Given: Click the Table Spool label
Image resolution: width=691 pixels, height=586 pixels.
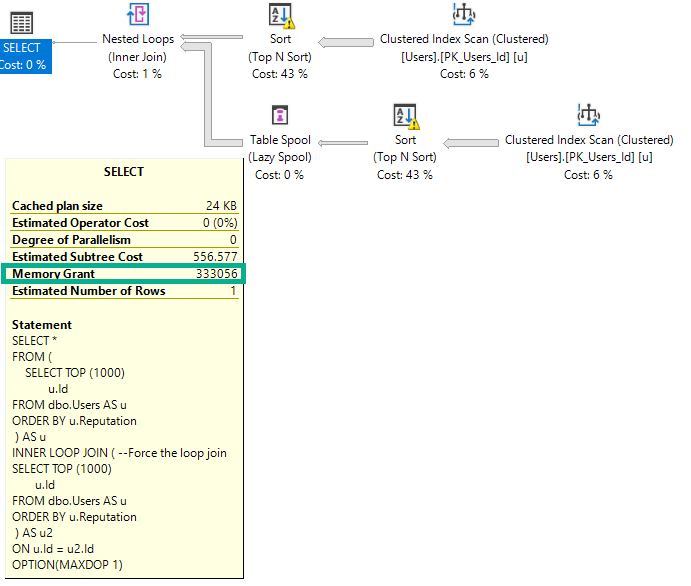Looking at the screenshot, I should click(280, 140).
